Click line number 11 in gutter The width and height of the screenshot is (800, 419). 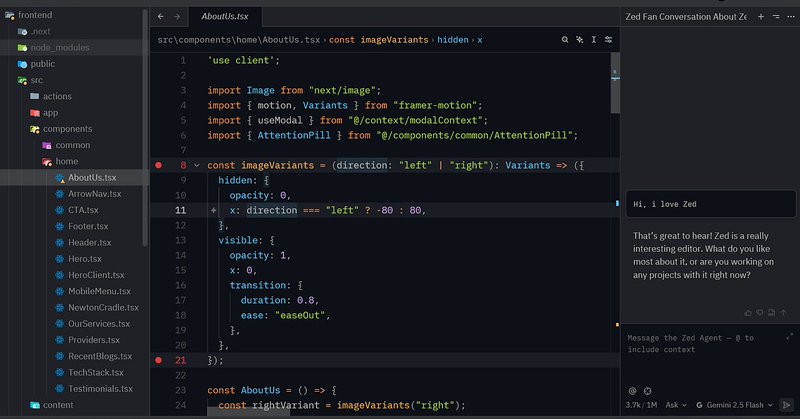(181, 210)
